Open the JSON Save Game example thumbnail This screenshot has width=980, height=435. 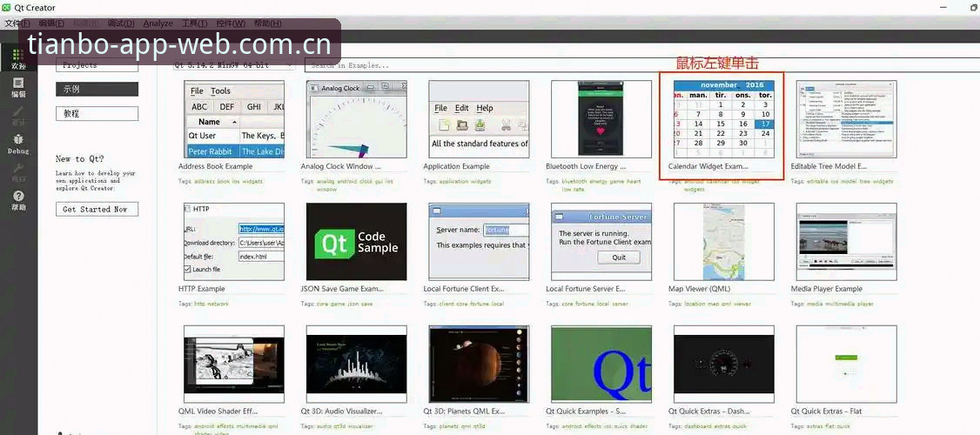click(x=356, y=241)
